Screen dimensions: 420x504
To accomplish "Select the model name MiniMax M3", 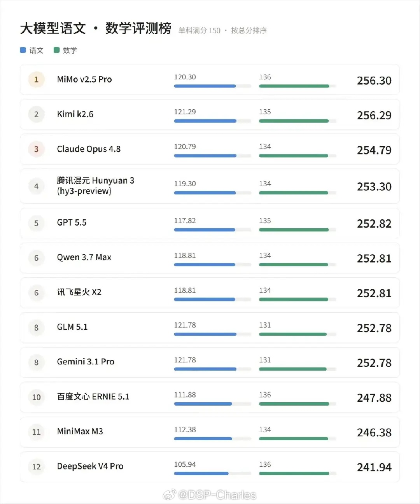I will click(x=80, y=431).
